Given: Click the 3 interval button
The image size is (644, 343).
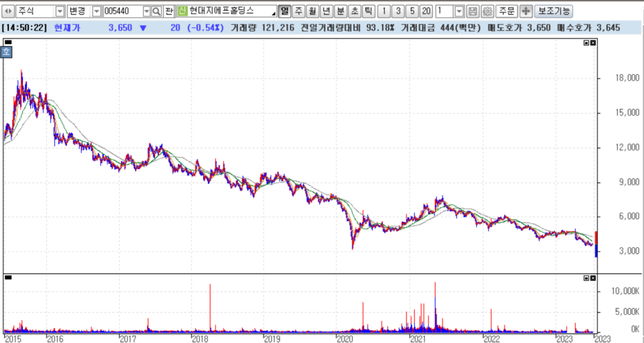Looking at the screenshot, I should point(398,12).
